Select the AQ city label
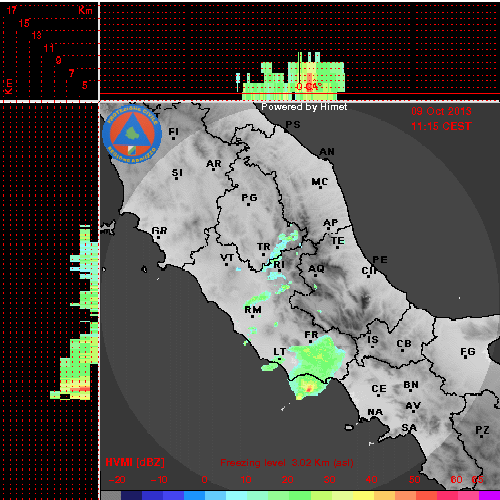The width and height of the screenshot is (500, 500). (316, 268)
